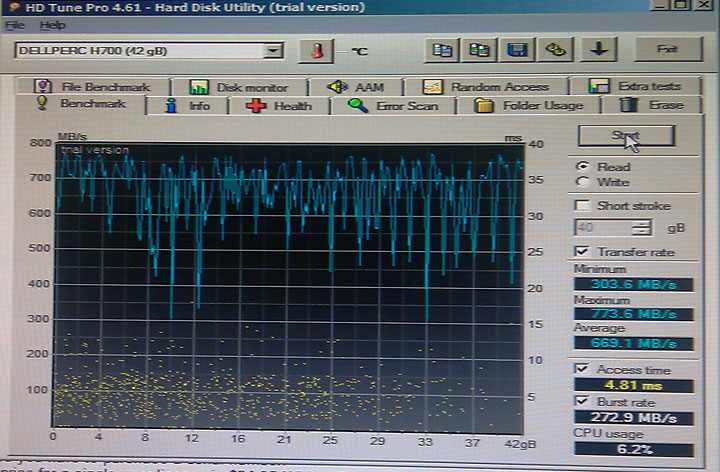
Task: Open the Info tab
Action: [187, 106]
